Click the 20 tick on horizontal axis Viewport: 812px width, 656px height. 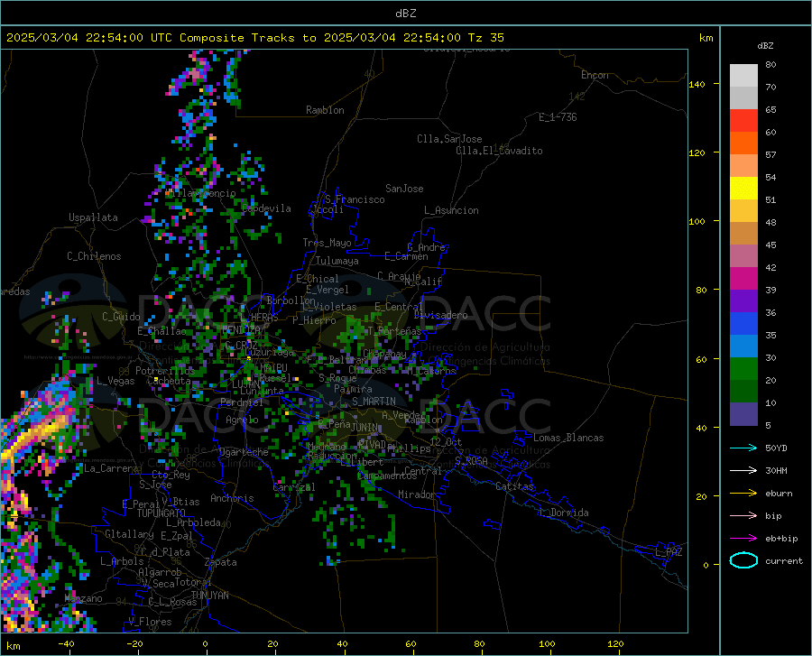coord(272,643)
